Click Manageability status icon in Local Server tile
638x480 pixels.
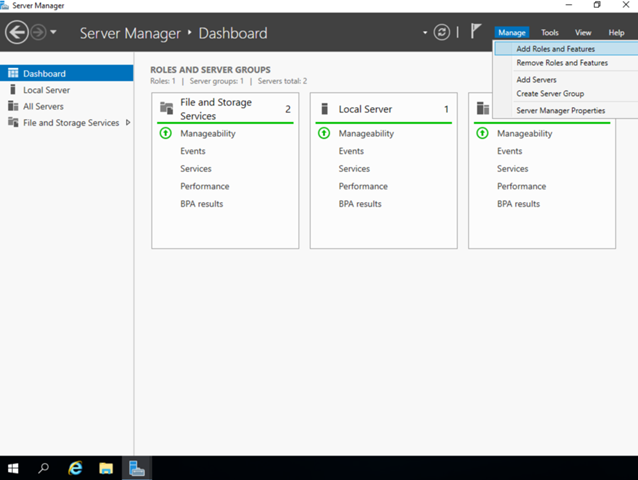(324, 133)
